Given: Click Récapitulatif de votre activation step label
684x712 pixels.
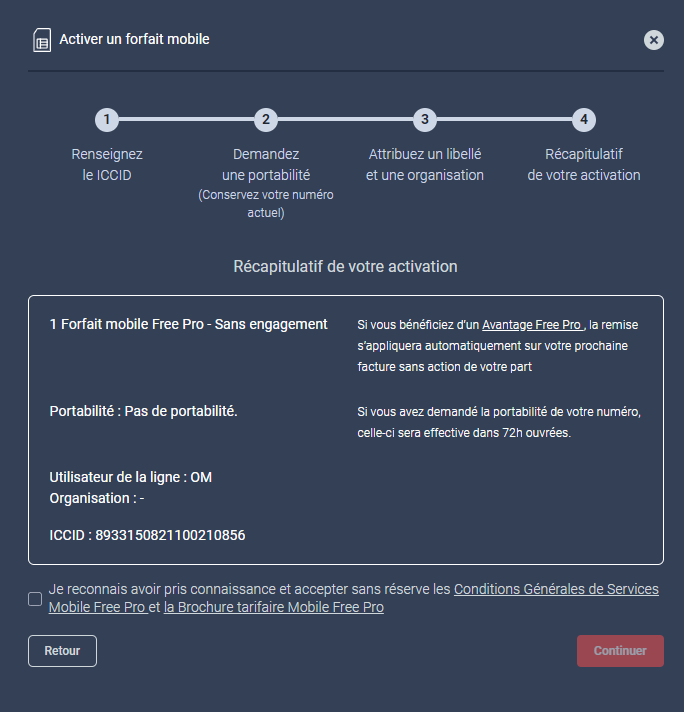Looking at the screenshot, I should point(584,164).
